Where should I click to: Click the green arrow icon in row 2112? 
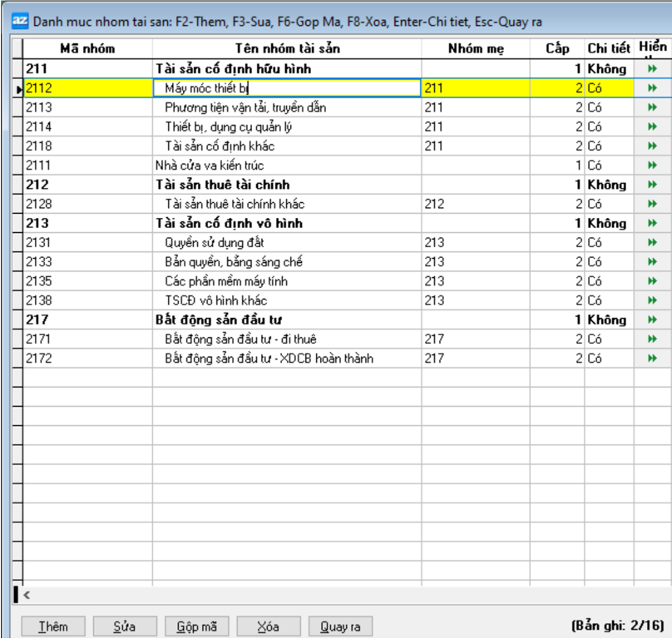pos(652,88)
